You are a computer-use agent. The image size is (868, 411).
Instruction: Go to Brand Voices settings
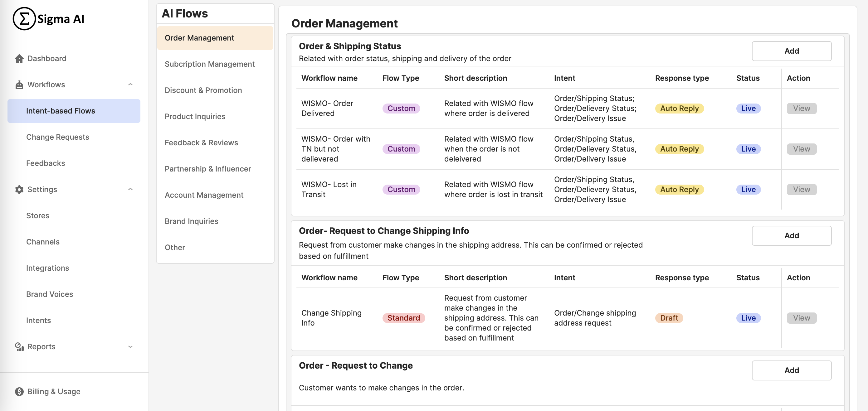[x=50, y=294]
